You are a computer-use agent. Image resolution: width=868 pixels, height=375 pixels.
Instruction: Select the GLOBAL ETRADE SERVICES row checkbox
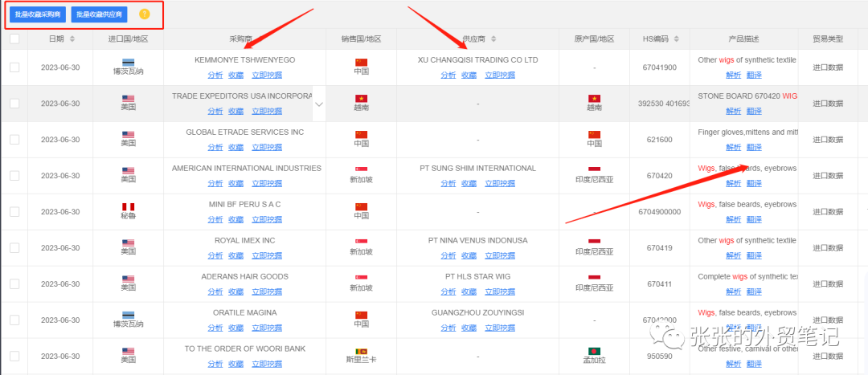tap(14, 140)
